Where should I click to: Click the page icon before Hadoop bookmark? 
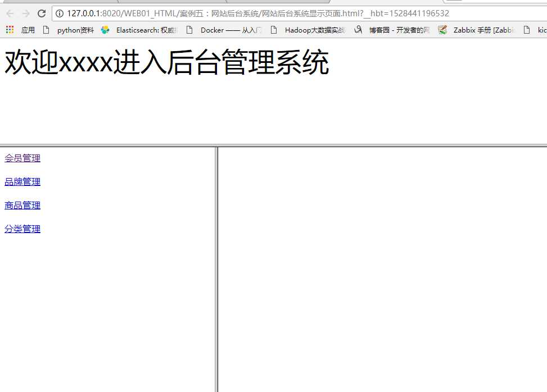click(x=274, y=30)
